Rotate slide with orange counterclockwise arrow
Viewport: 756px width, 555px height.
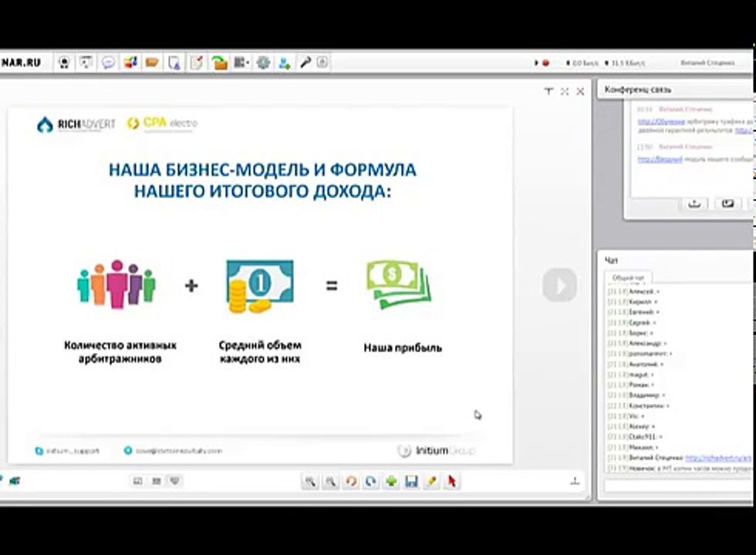point(351,481)
